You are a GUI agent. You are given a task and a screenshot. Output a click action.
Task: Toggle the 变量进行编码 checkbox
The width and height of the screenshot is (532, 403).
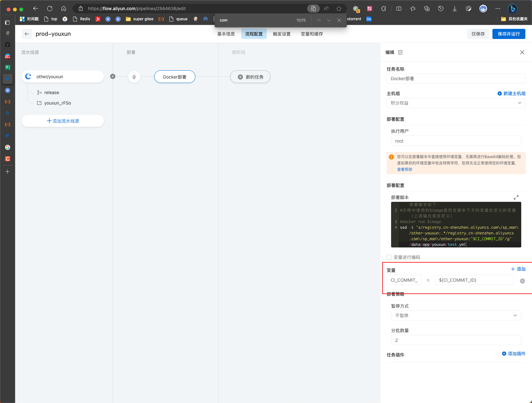[389, 257]
